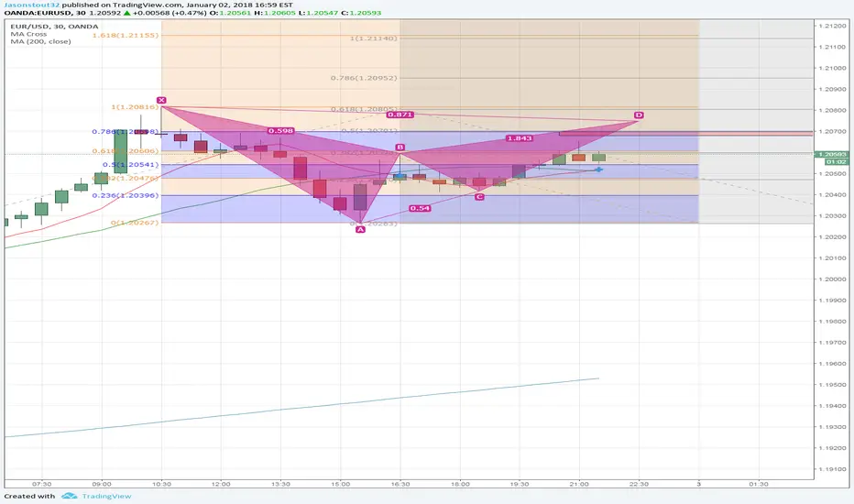
Task: Click the light blue 200 MA line below the candles
Action: 301,408
